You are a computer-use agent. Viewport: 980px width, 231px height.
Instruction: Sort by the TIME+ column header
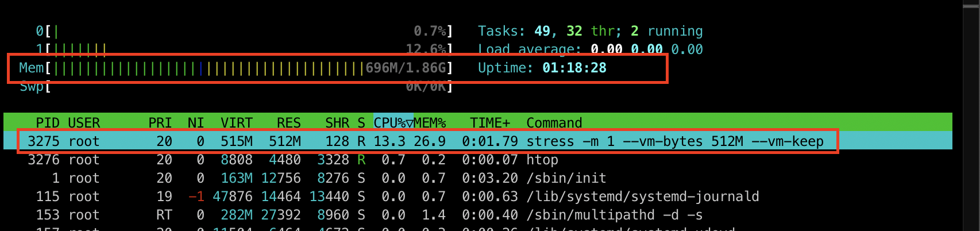[x=490, y=123]
